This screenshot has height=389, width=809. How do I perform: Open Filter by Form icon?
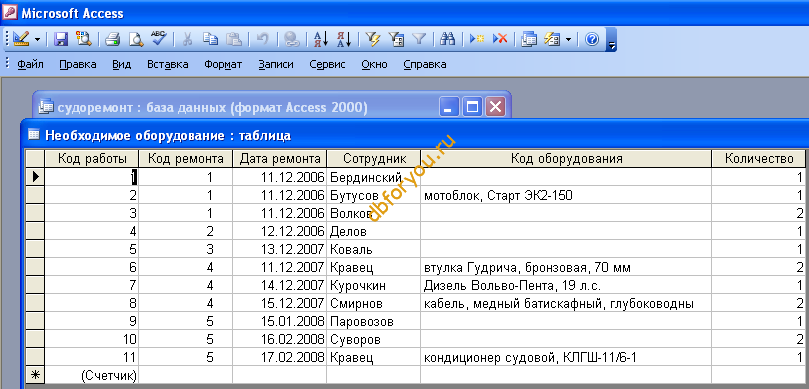coord(396,39)
